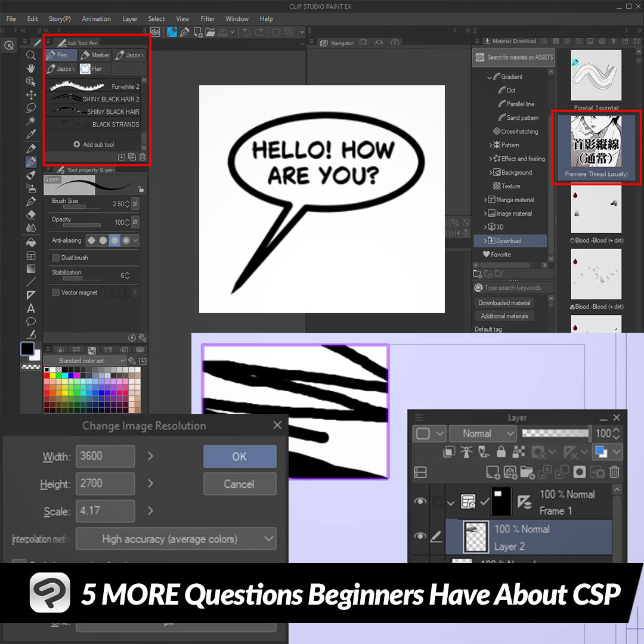
Task: Enable the Dual brush checkbox
Action: point(56,258)
